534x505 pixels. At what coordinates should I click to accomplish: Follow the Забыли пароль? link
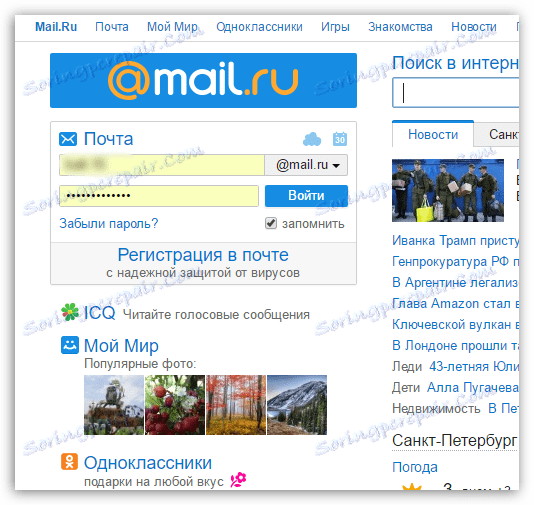(109, 223)
